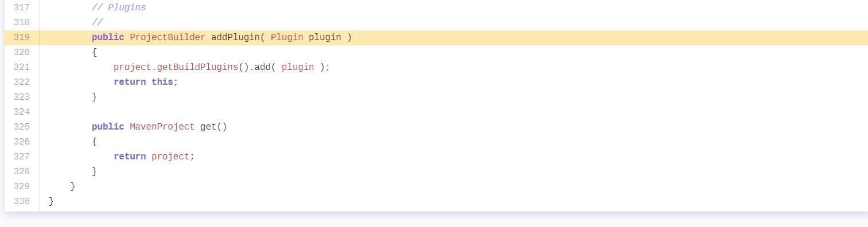Click the MavenProject return type

pyautogui.click(x=162, y=127)
